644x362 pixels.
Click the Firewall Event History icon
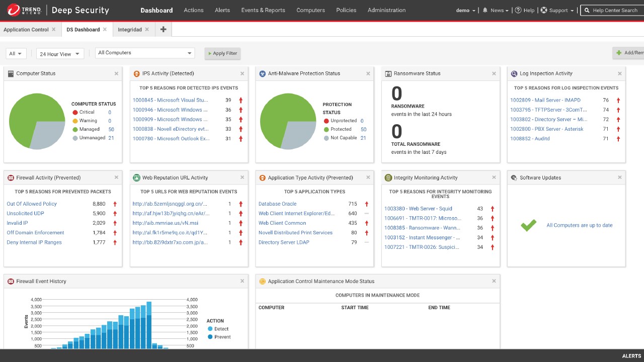[x=11, y=281]
